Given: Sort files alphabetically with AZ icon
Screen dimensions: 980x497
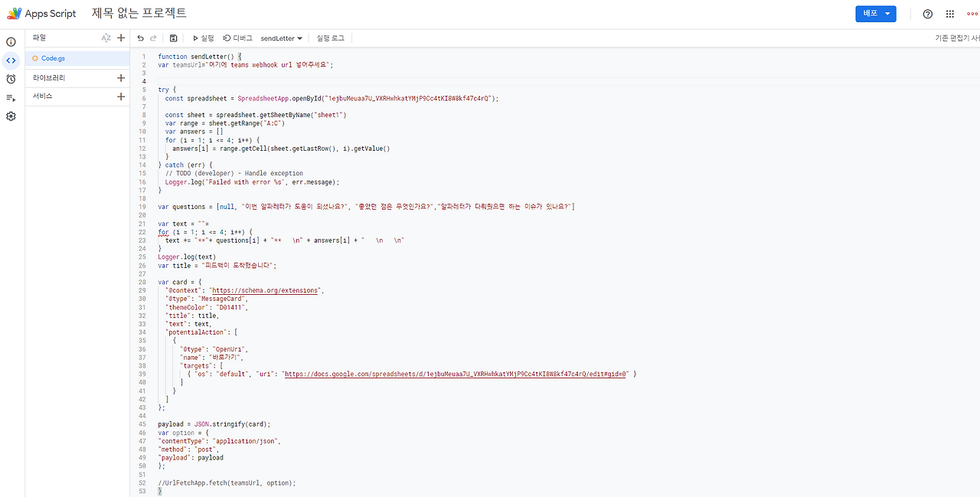Looking at the screenshot, I should (106, 38).
